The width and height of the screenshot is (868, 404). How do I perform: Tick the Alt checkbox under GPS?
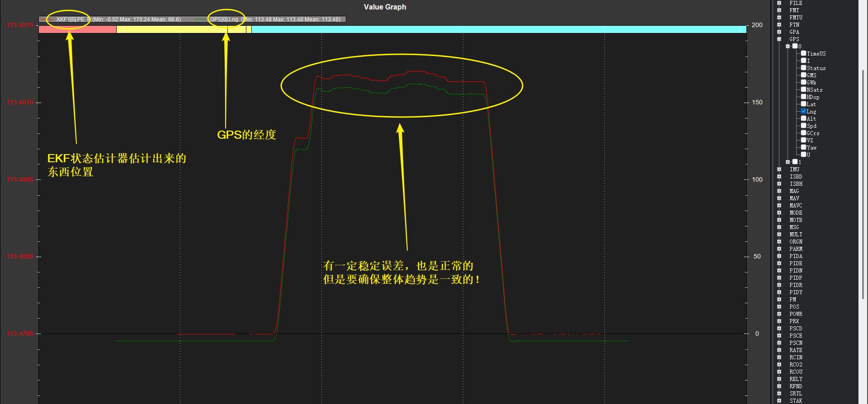(803, 118)
